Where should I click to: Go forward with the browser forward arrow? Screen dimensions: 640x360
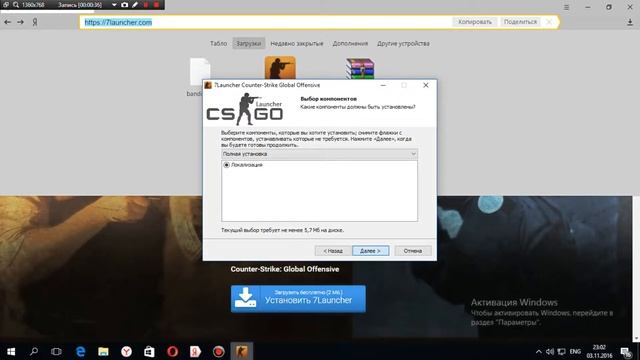click(20, 22)
